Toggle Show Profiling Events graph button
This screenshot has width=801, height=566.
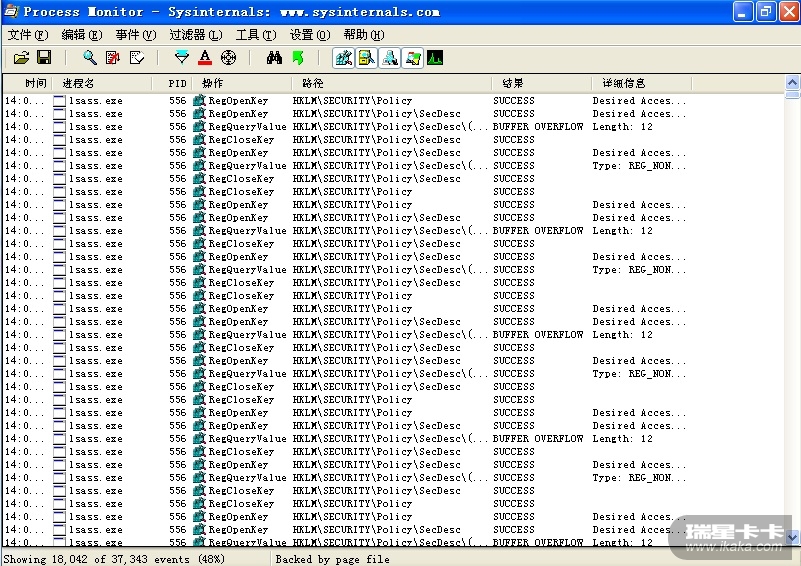[435, 58]
